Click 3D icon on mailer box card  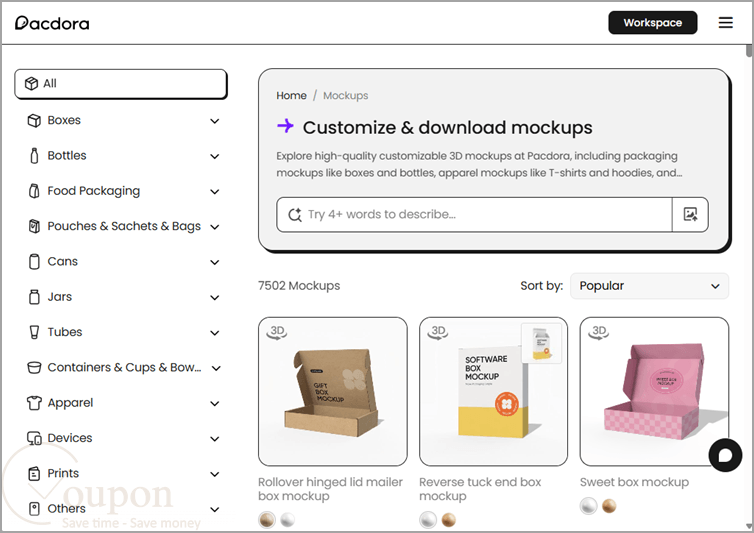[277, 332]
